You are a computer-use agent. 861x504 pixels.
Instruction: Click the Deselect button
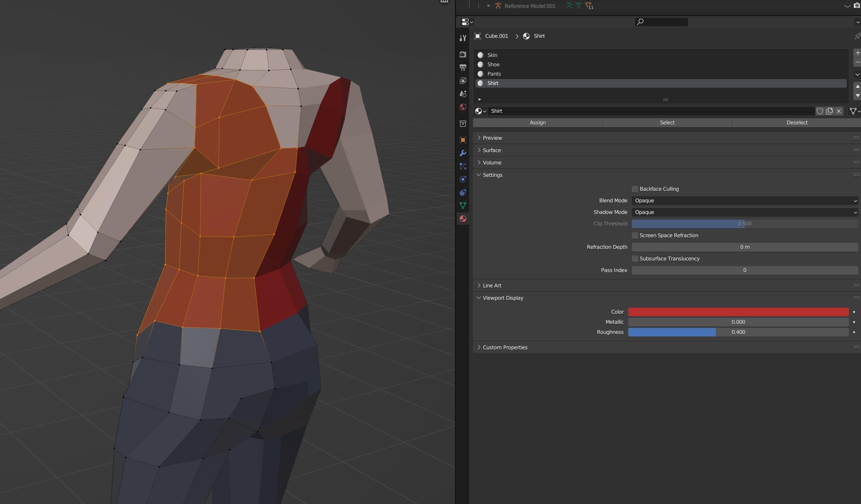click(797, 123)
